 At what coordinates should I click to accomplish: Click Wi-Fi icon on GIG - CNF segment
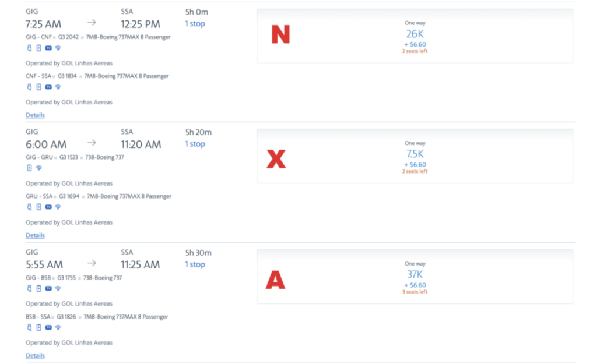point(58,48)
